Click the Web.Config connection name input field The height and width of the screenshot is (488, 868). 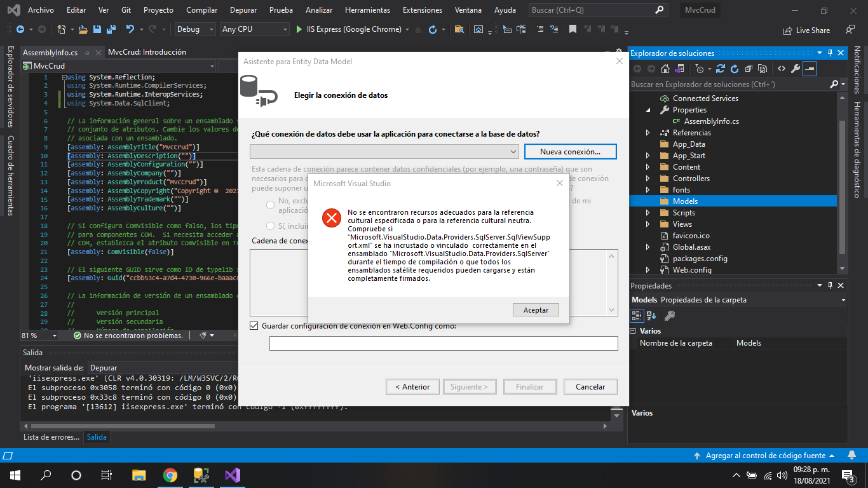[x=444, y=343]
